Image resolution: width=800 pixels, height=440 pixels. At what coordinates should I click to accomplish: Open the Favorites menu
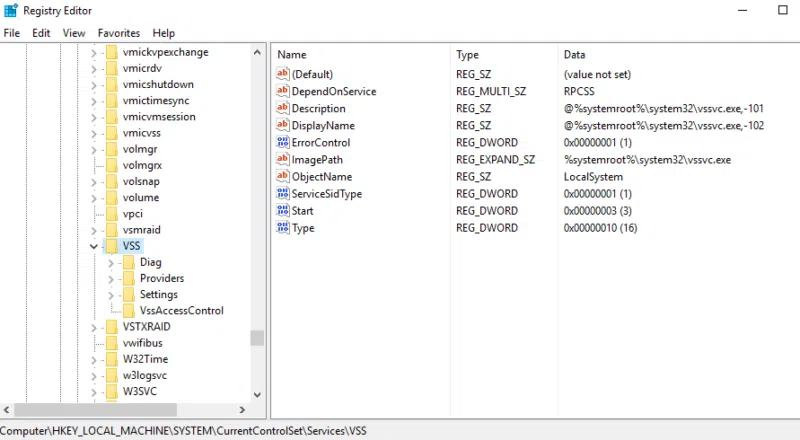(119, 33)
